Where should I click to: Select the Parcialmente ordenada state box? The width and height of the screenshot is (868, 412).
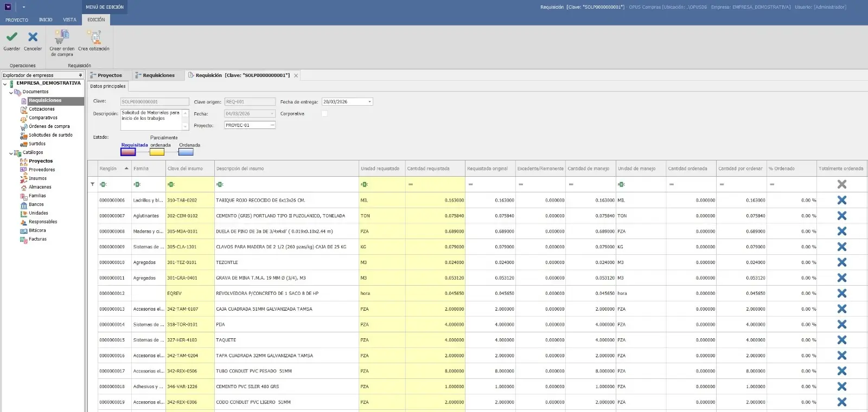157,152
